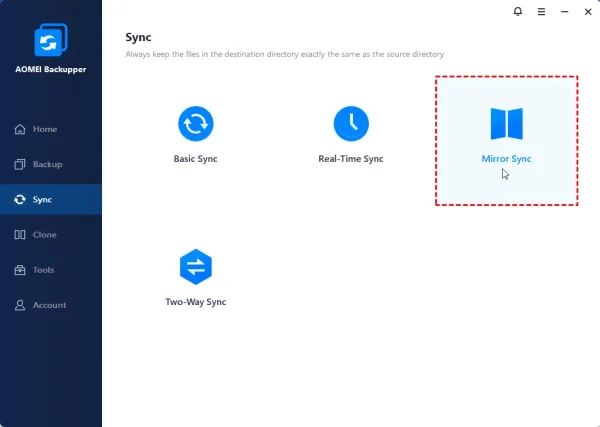This screenshot has width=600, height=427.
Task: Click the Account person icon in sidebar
Action: (20, 305)
